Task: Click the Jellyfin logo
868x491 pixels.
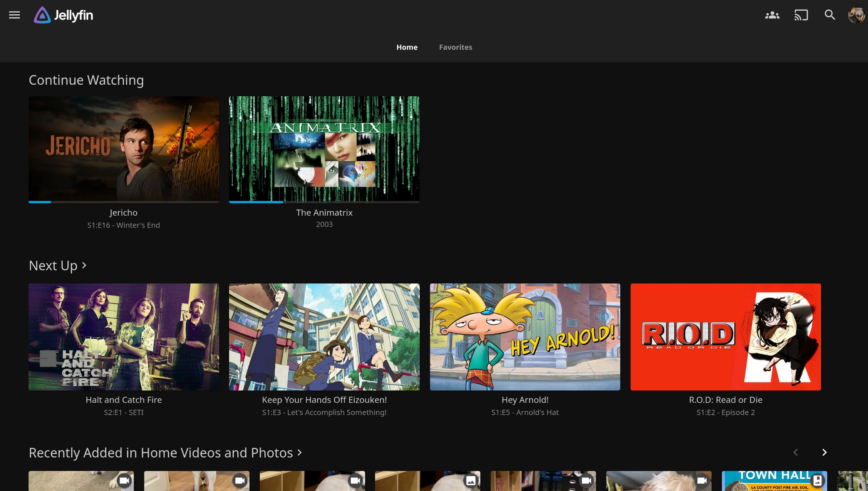Action: (x=64, y=15)
